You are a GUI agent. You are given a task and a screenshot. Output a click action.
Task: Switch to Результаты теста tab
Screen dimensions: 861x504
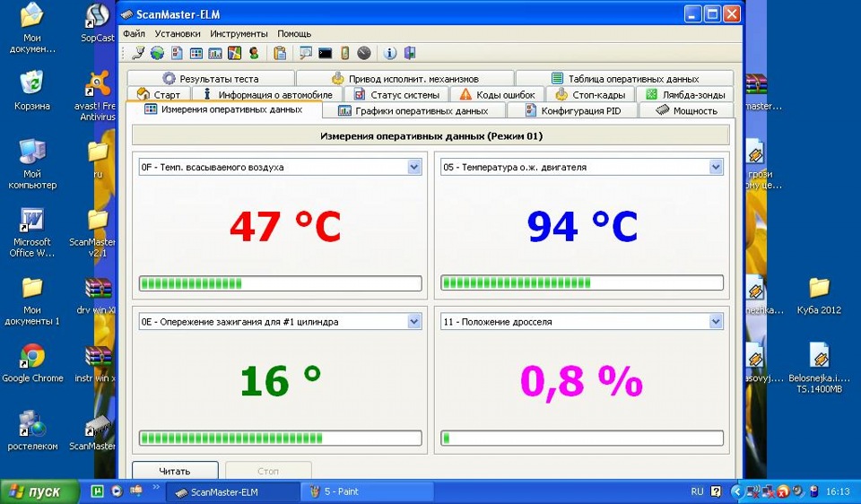point(211,79)
